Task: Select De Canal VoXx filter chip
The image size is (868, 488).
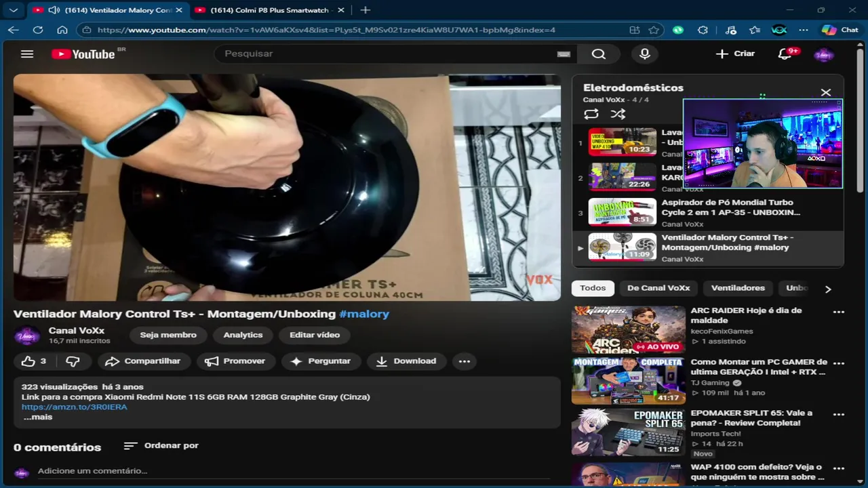Action: pos(658,288)
